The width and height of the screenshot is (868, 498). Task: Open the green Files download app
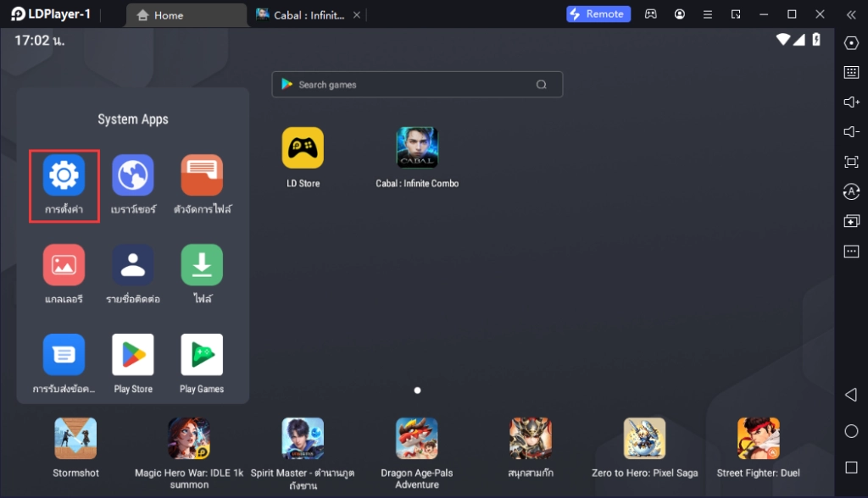pos(202,265)
